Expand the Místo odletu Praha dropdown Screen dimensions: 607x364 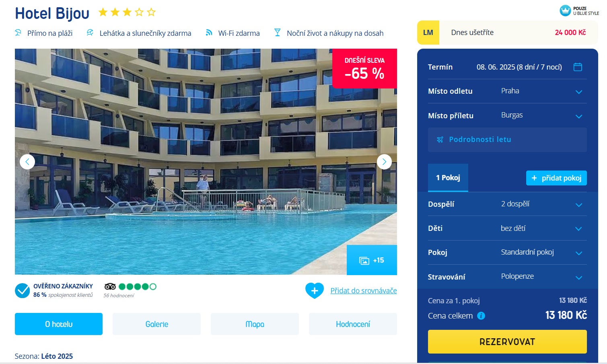[507, 91]
